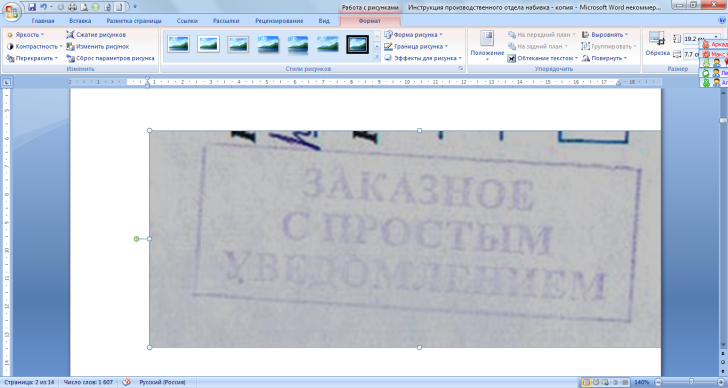Click the word count Число слов 1 607
The width and height of the screenshot is (728, 388).
[88, 382]
